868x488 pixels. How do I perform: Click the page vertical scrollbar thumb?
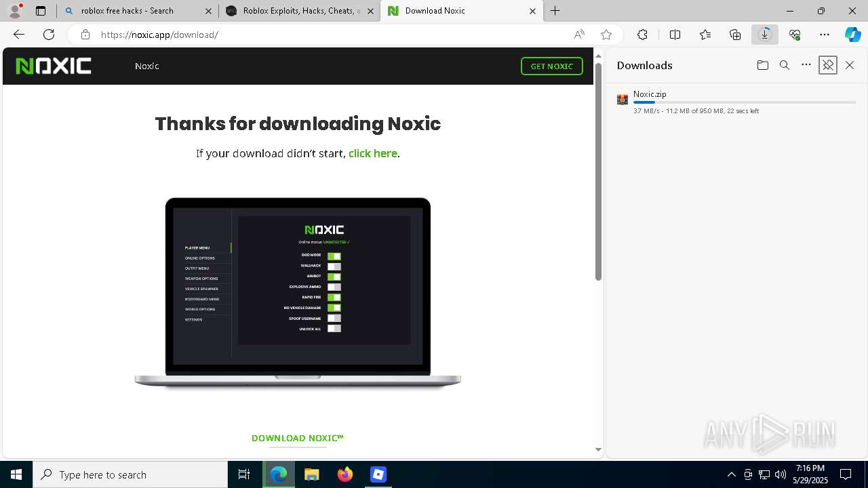(x=598, y=171)
